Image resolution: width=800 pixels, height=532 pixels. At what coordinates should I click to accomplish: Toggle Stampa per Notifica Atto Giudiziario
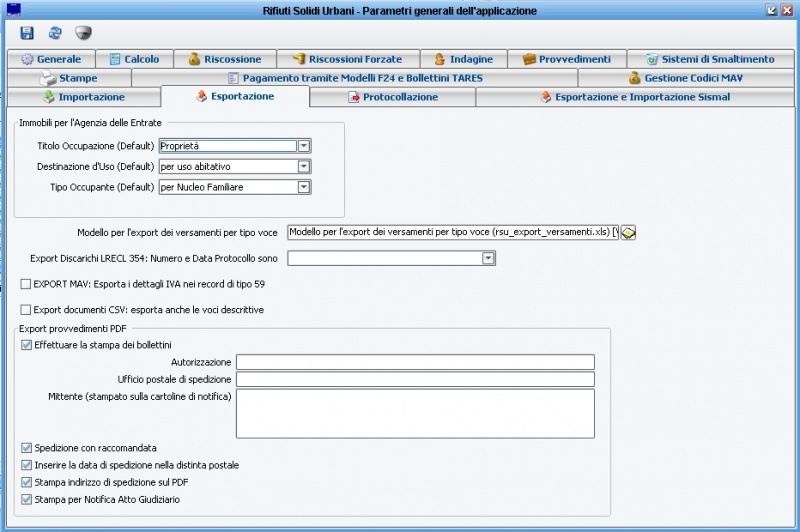(27, 499)
